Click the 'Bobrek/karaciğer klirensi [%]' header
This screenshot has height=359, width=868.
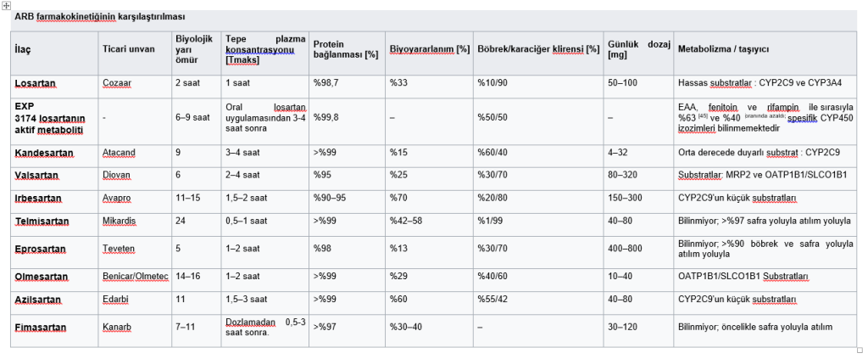[536, 49]
